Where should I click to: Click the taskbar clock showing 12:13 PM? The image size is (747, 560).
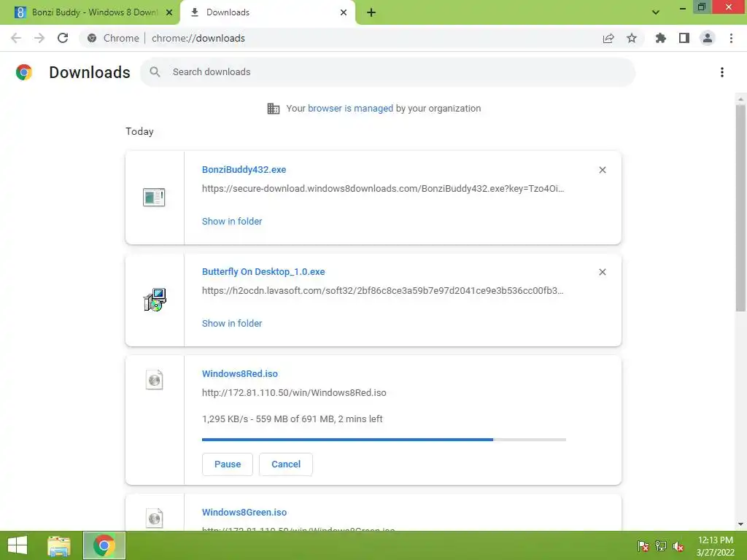pyautogui.click(x=716, y=545)
